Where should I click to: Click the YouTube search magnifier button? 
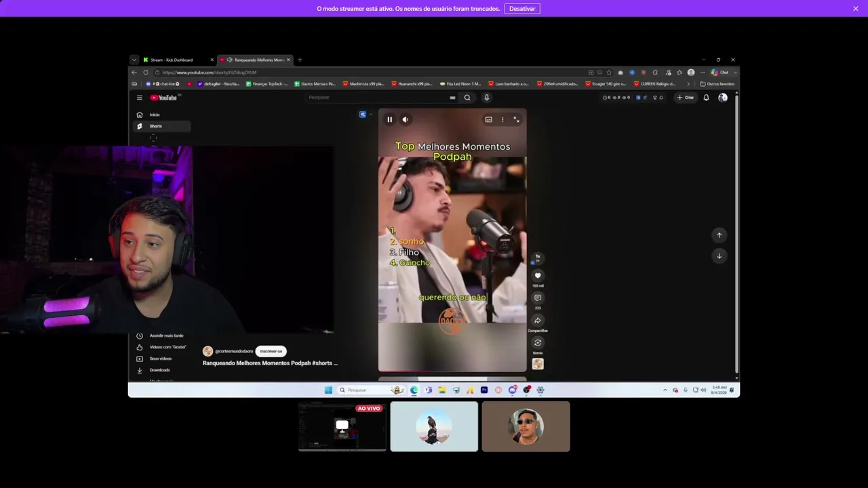pos(467,98)
